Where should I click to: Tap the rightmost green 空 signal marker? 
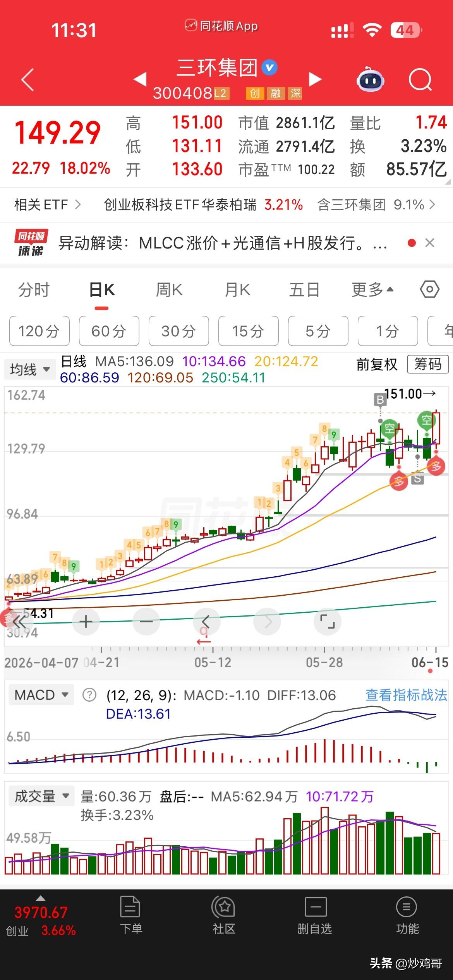point(426,420)
